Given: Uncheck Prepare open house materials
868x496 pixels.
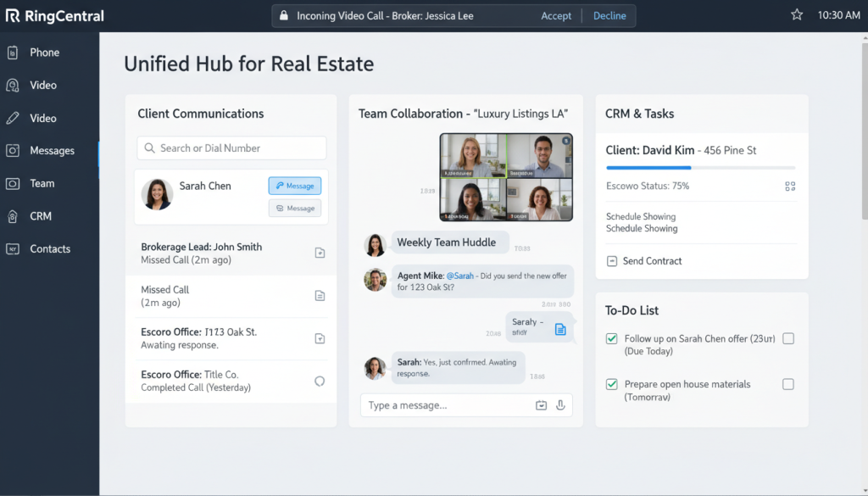Looking at the screenshot, I should 612,384.
